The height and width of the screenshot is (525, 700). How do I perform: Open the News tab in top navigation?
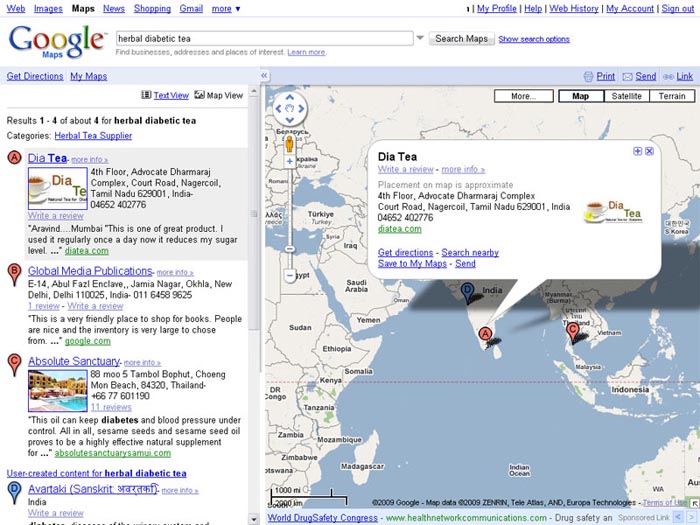point(114,8)
